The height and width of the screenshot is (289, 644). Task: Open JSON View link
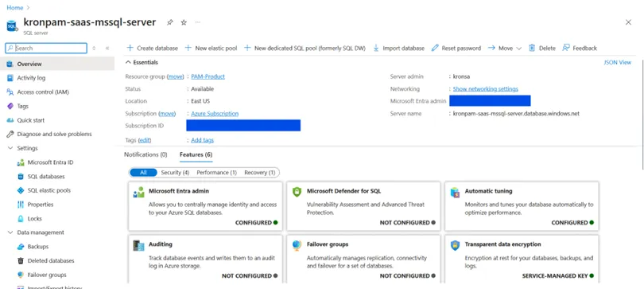617,62
